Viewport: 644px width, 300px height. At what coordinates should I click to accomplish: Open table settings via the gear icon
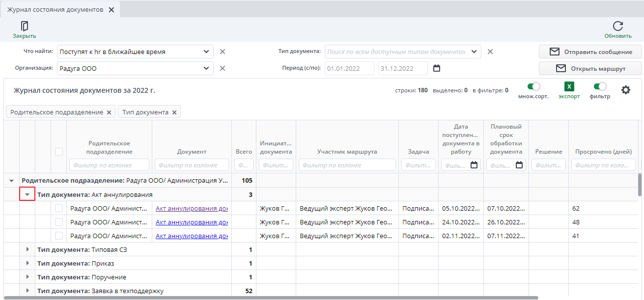(x=625, y=90)
